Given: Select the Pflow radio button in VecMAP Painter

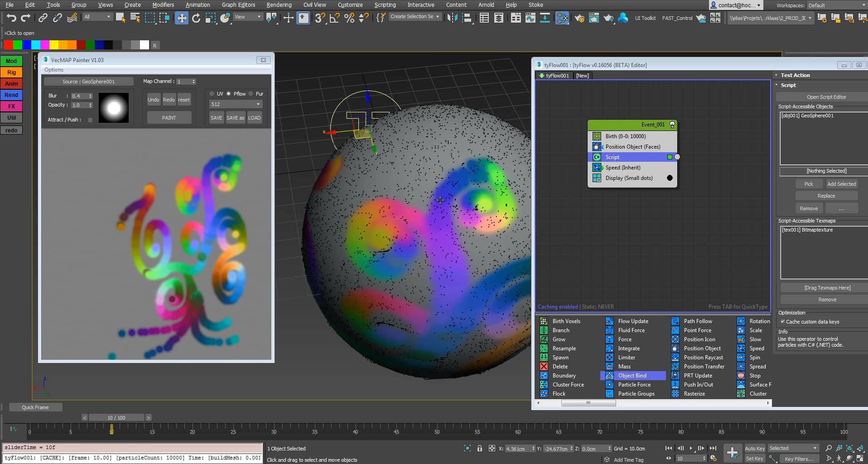Looking at the screenshot, I should click(x=229, y=94).
